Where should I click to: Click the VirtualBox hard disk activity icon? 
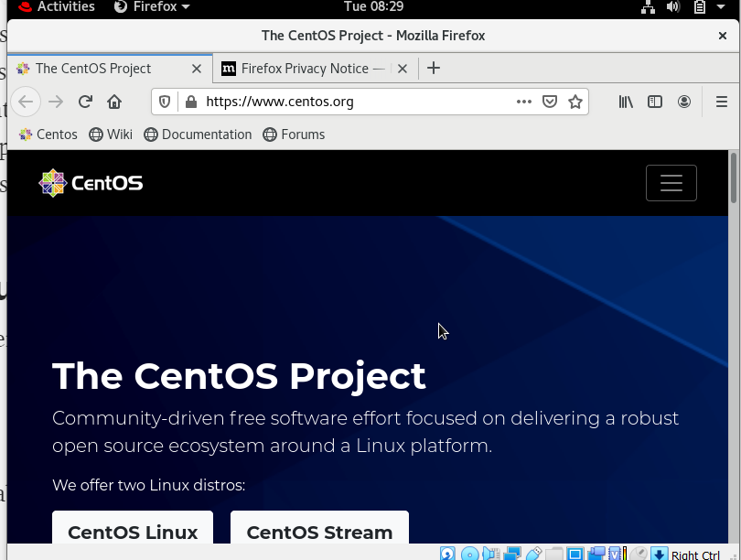click(x=447, y=554)
